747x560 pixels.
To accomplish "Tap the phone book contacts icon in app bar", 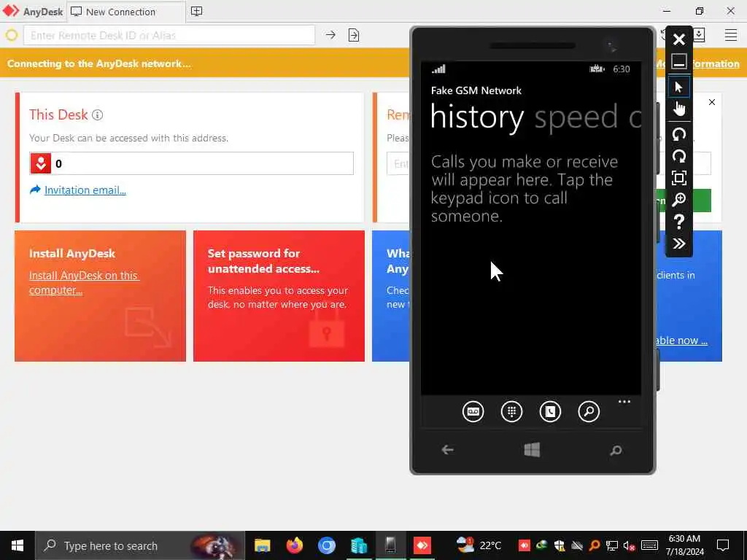I will pyautogui.click(x=550, y=411).
